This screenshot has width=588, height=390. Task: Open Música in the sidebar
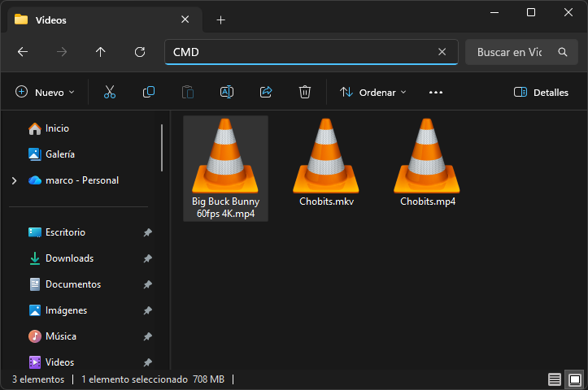[53, 336]
